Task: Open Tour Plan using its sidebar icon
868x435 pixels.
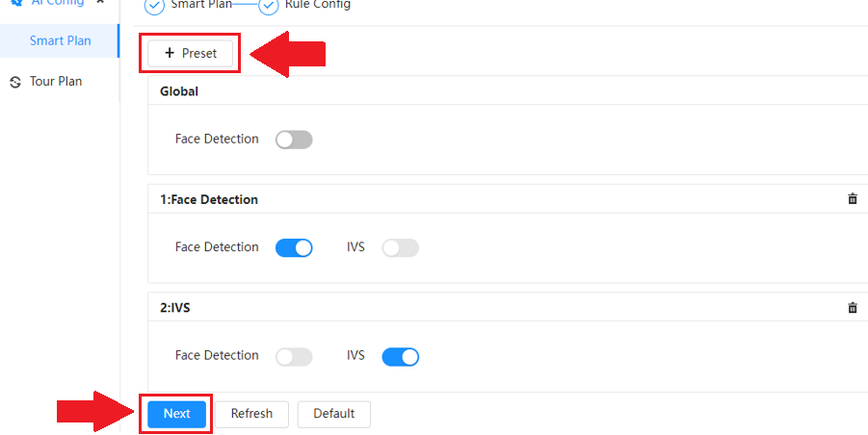Action: [15, 82]
